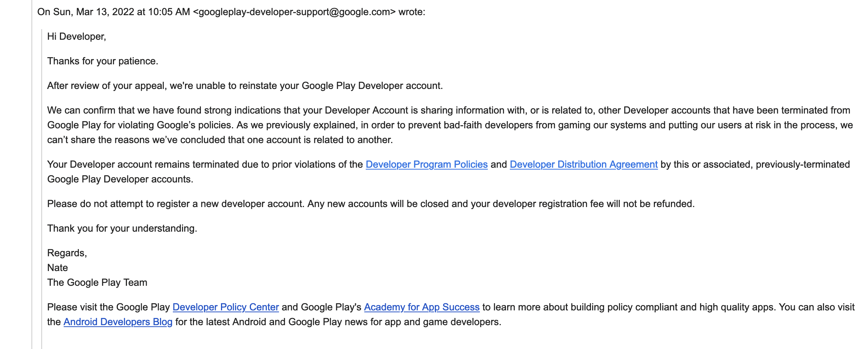Click the sender name 'Nate' in signature
Image resolution: width=868 pixels, height=349 pixels.
[x=57, y=267]
